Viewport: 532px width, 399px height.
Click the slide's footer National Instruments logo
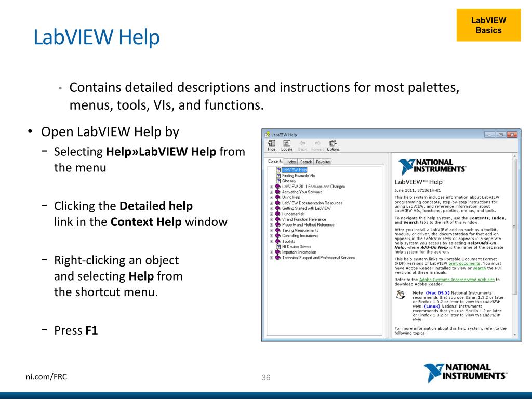point(465,373)
